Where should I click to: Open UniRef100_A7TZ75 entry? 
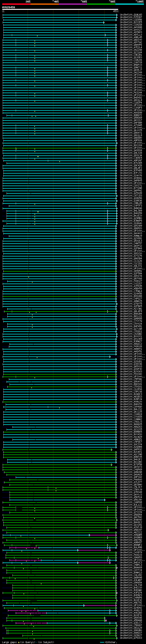[131, 256]
